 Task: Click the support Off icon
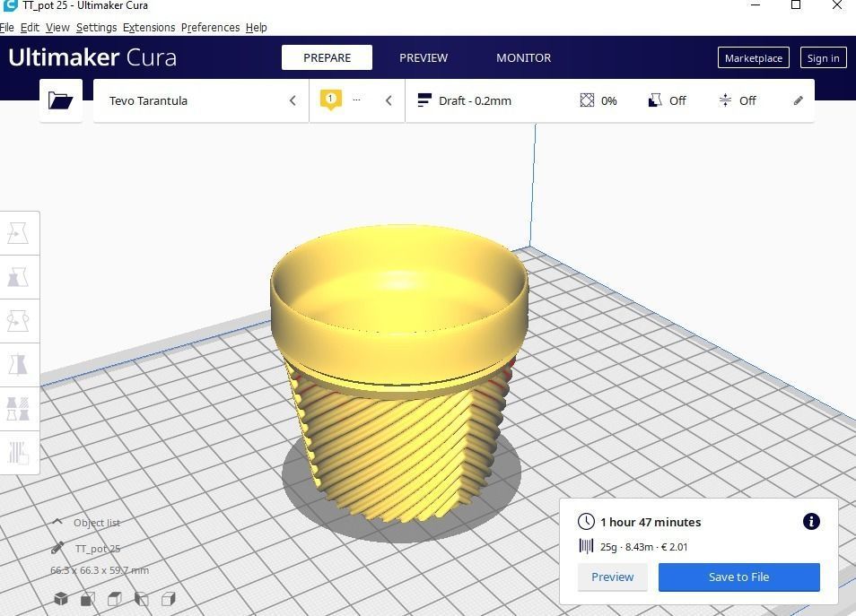pyautogui.click(x=654, y=100)
